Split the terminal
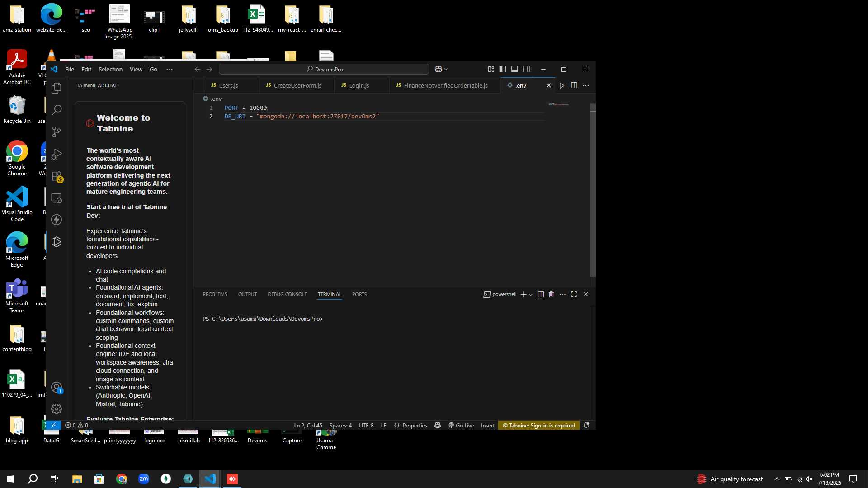Viewport: 868px width, 488px height. [541, 294]
